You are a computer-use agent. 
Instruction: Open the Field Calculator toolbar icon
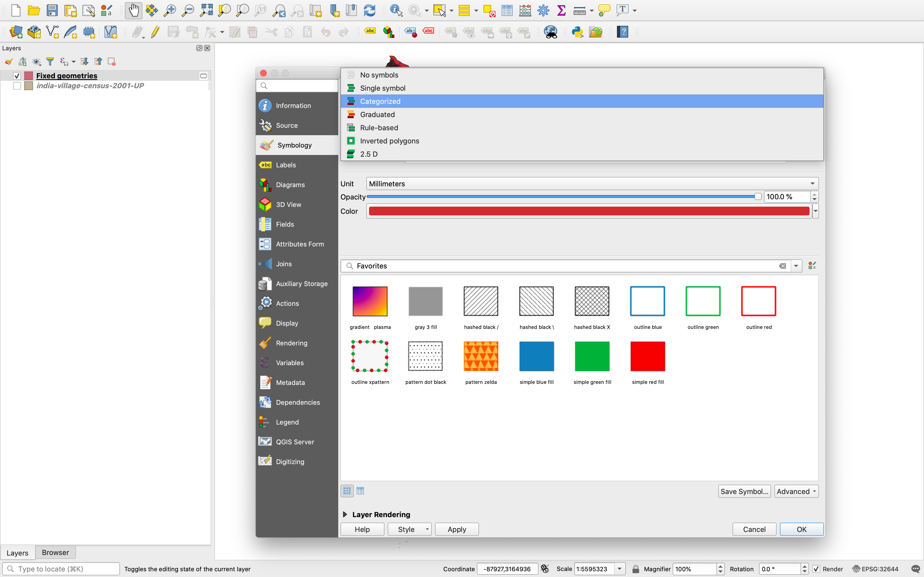pyautogui.click(x=525, y=10)
